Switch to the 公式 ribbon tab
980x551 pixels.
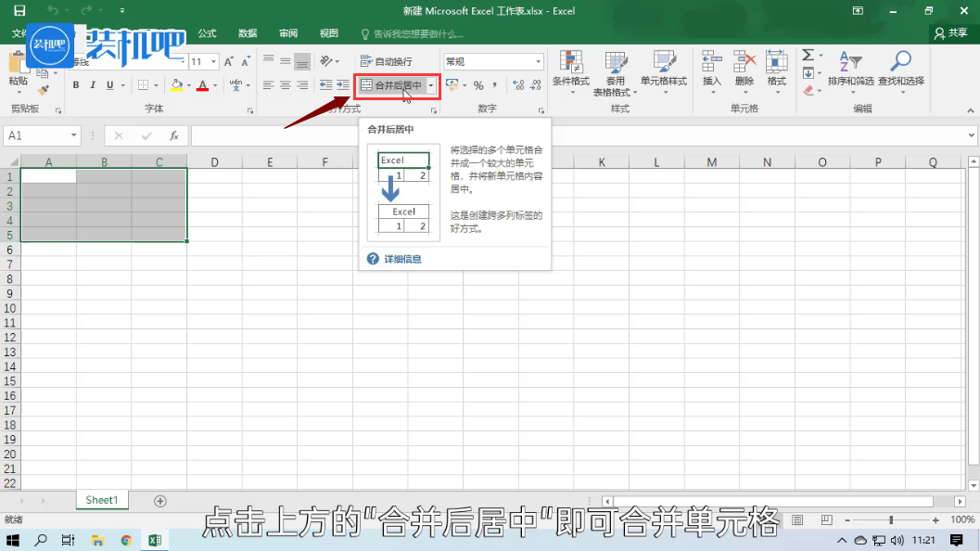(206, 32)
